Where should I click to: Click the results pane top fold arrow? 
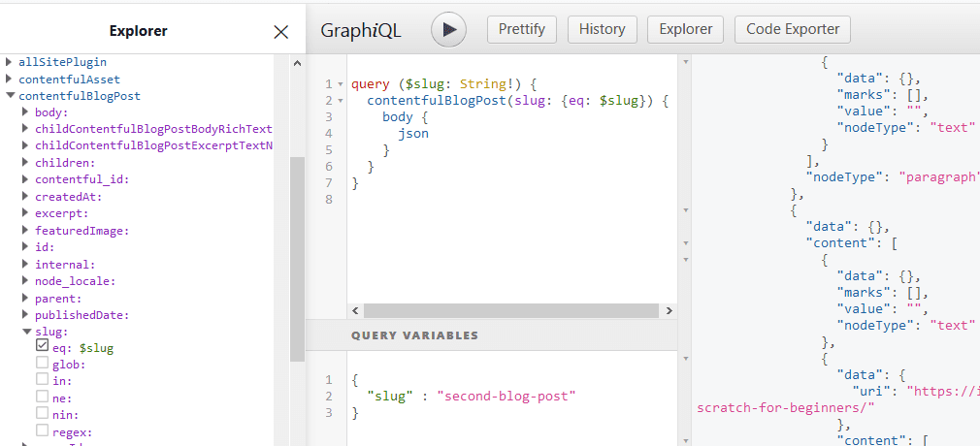(x=686, y=62)
